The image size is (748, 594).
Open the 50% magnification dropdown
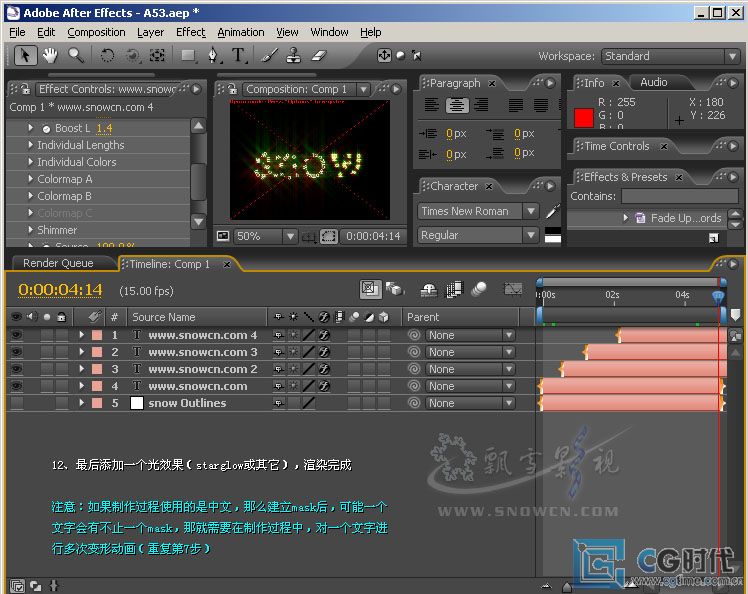click(x=266, y=236)
